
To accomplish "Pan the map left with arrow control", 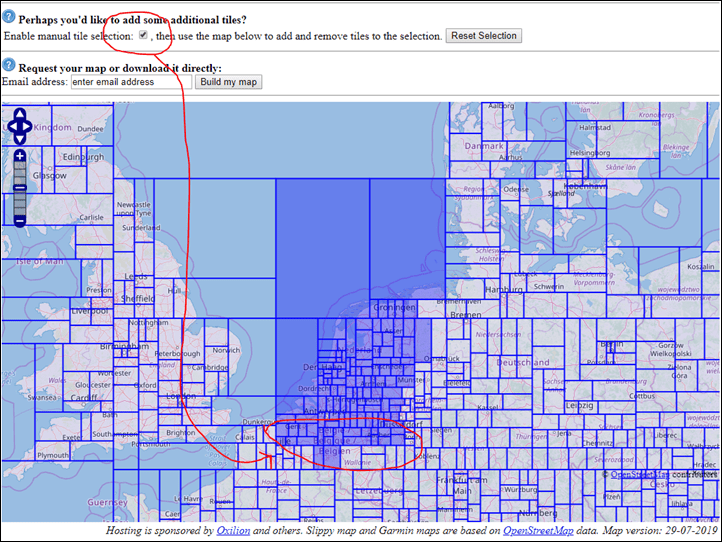I will click(12, 127).
